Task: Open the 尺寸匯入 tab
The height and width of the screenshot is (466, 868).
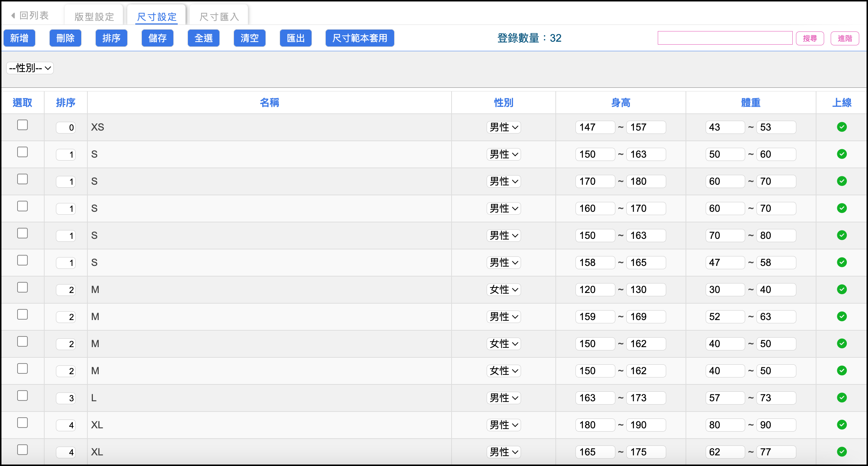Action: (219, 16)
